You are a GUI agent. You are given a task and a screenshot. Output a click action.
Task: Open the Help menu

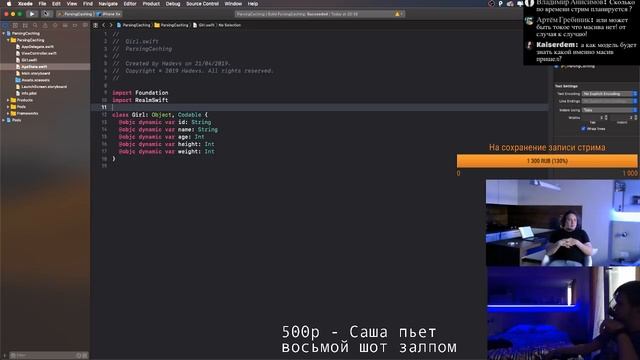click(x=253, y=4)
